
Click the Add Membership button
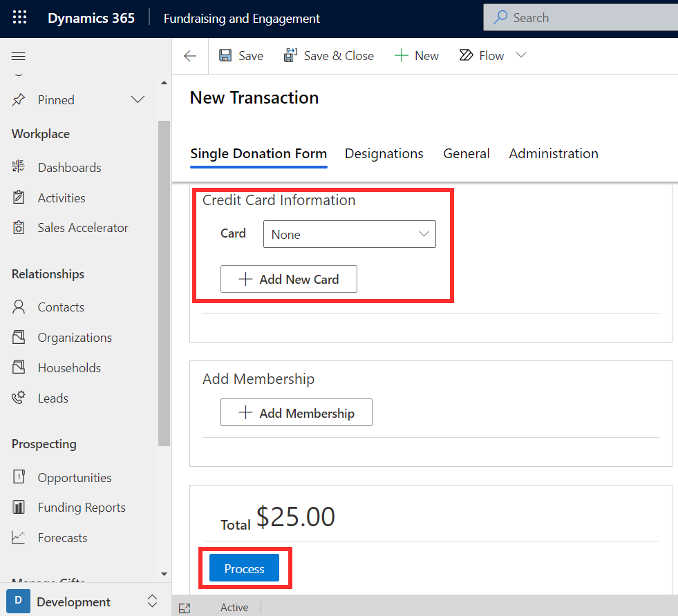coord(296,412)
